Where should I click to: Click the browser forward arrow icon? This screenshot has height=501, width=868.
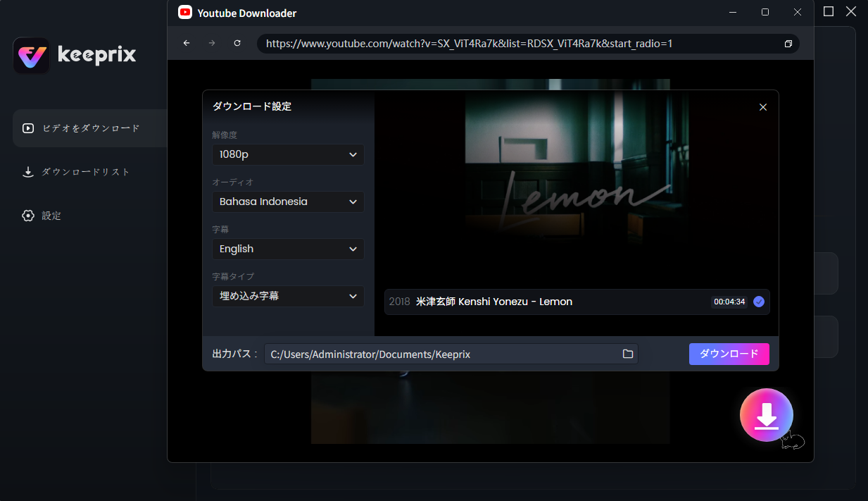point(212,44)
